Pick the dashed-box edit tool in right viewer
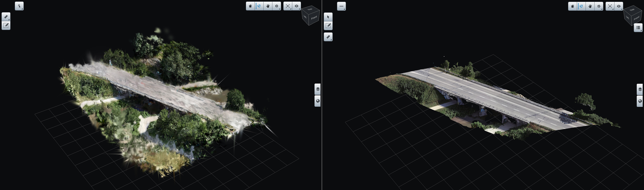The width and height of the screenshot is (644, 190). (328, 25)
